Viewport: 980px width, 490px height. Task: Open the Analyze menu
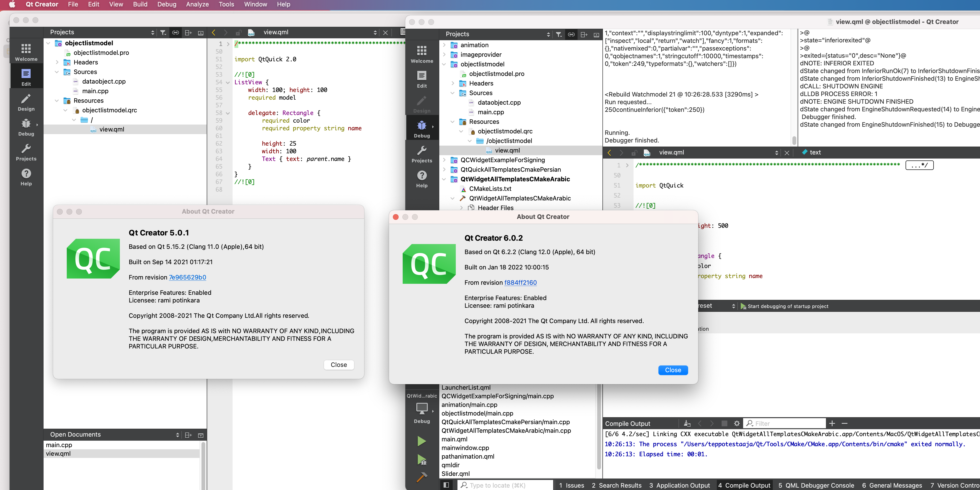tap(197, 4)
